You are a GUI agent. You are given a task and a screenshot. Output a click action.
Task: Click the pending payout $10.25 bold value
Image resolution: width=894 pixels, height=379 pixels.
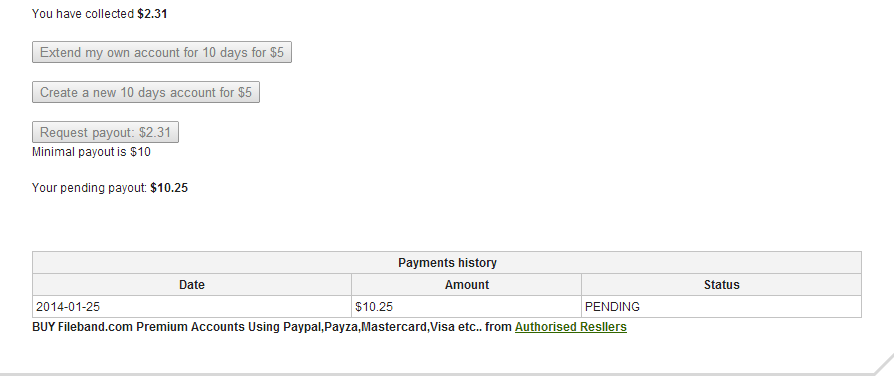169,188
